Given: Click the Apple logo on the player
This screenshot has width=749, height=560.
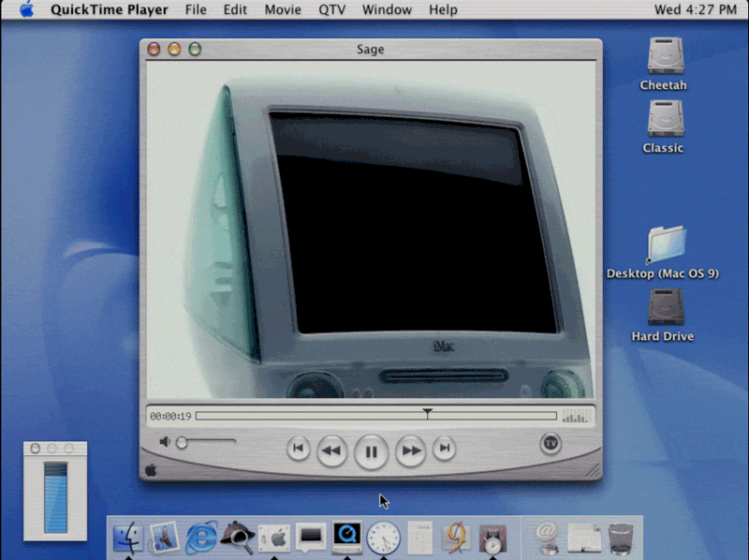Looking at the screenshot, I should [151, 471].
